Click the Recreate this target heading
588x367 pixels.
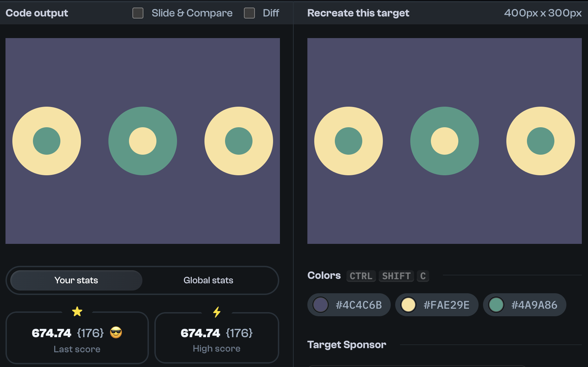click(x=358, y=13)
